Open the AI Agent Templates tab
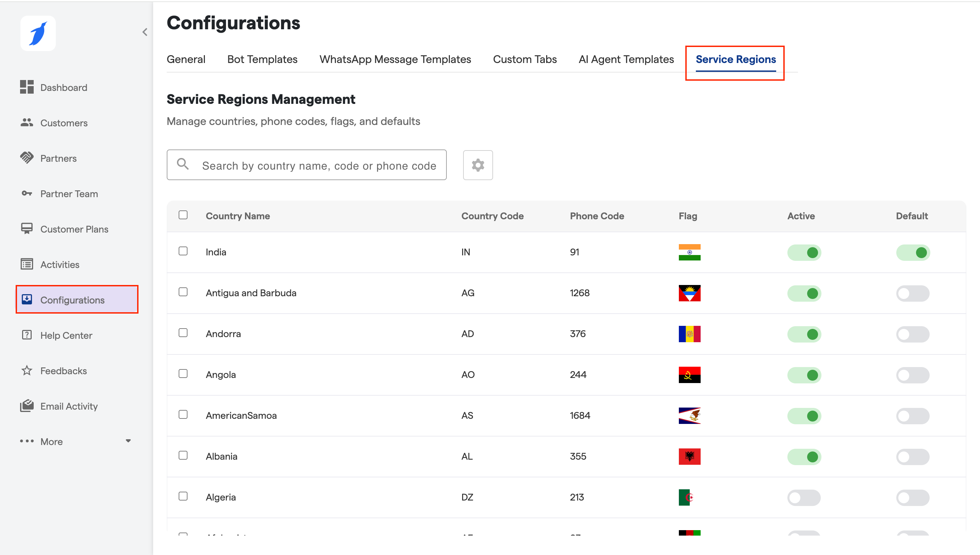Screen dimensions: 980x555 (x=626, y=60)
